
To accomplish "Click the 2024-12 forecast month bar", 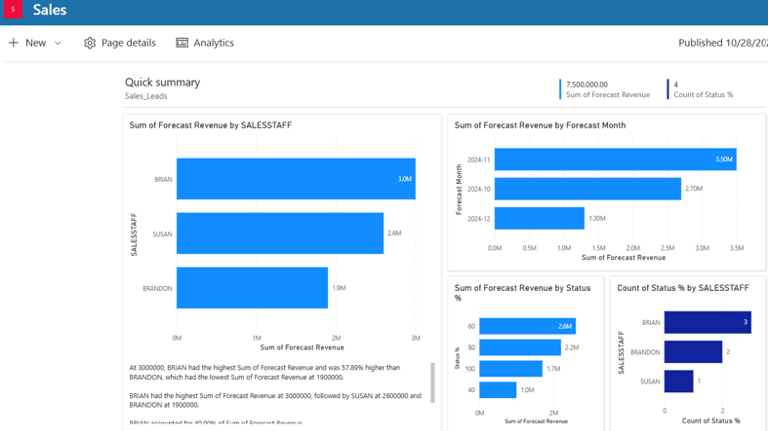I will pos(539,218).
